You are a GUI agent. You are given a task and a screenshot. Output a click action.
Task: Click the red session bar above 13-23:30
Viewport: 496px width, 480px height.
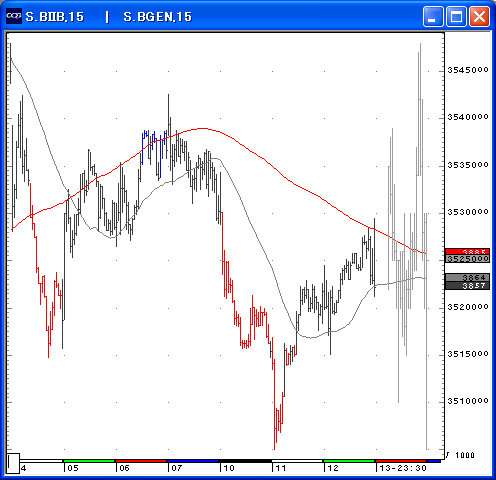pos(401,461)
